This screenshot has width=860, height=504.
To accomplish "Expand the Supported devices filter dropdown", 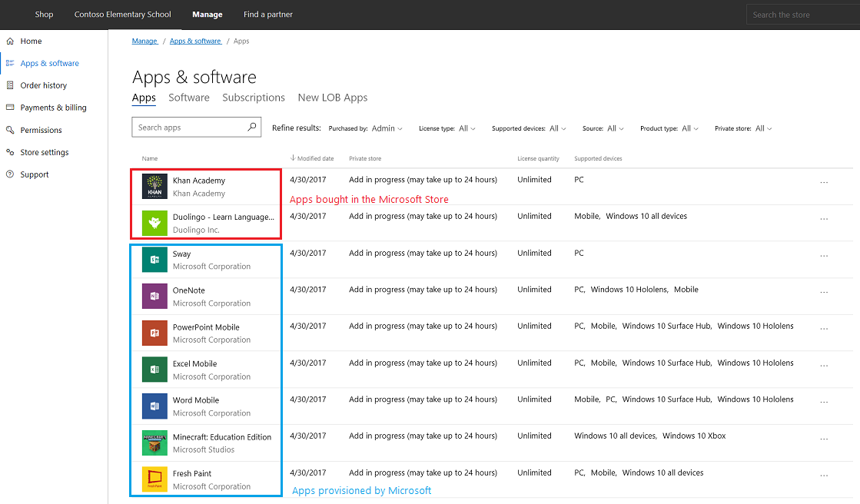I will click(x=557, y=129).
